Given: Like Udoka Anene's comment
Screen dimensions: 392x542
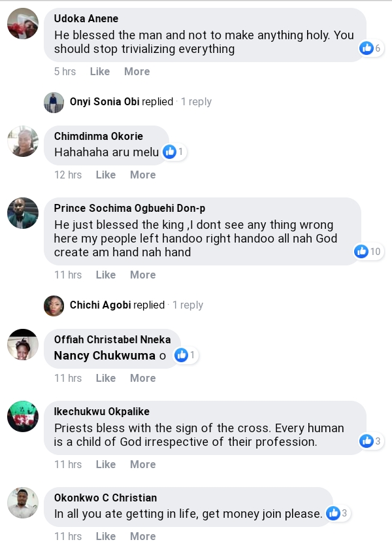Looking at the screenshot, I should 99,71.
